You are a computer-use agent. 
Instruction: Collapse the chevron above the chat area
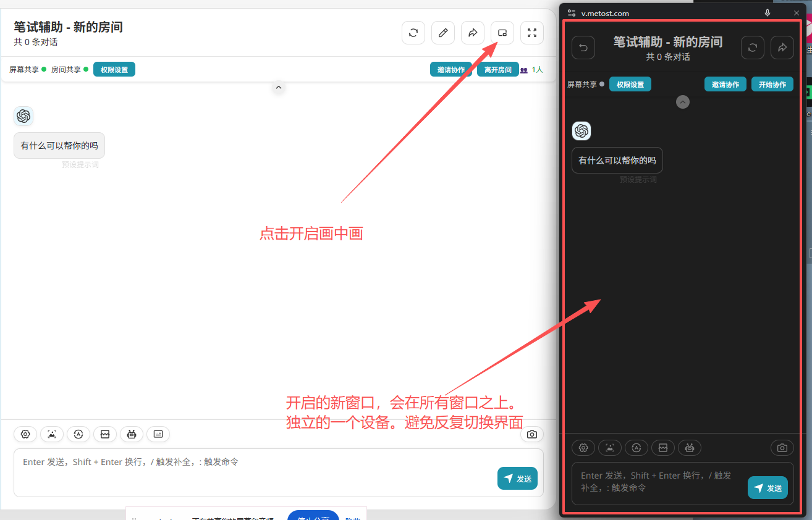[279, 88]
